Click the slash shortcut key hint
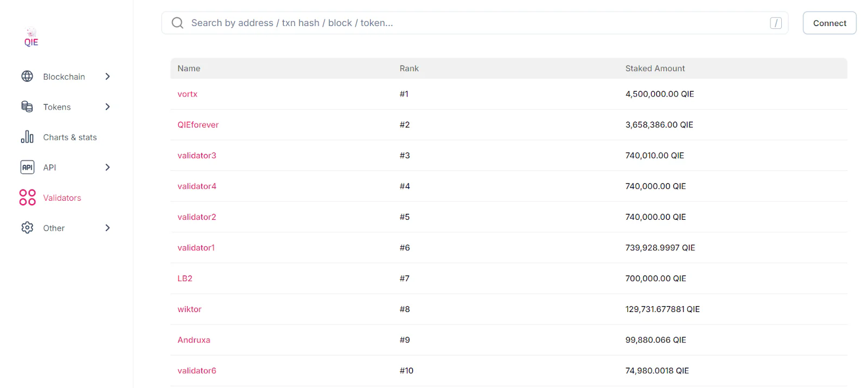Screen dimensions: 868x388 [x=776, y=23]
